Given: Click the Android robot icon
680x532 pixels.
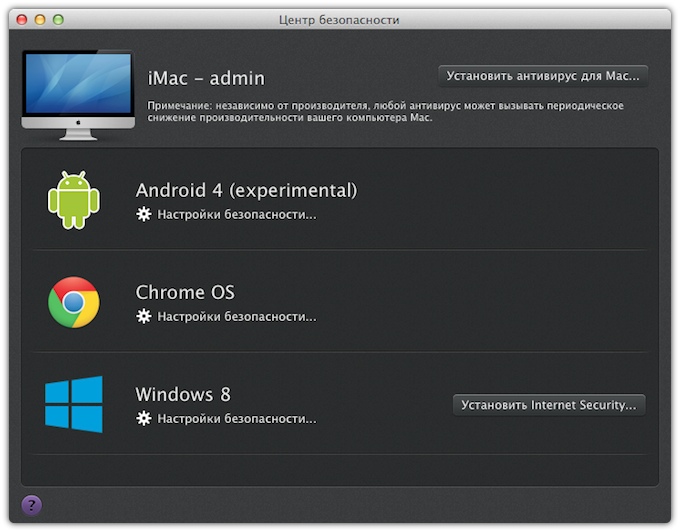Looking at the screenshot, I should click(x=74, y=200).
